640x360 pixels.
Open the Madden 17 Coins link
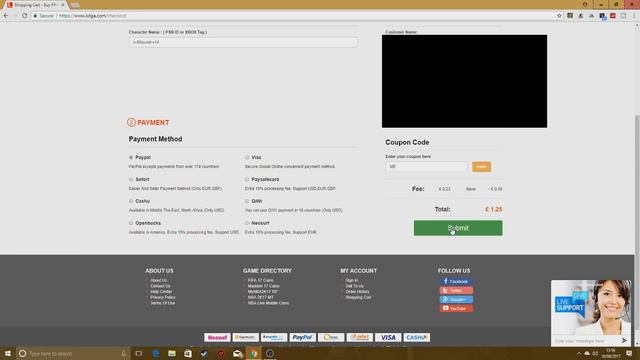(x=264, y=286)
